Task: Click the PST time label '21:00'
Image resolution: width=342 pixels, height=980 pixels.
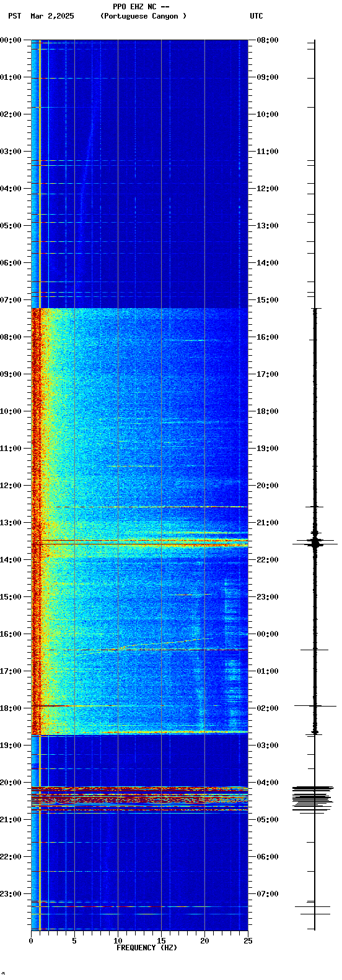Action: (x=11, y=820)
